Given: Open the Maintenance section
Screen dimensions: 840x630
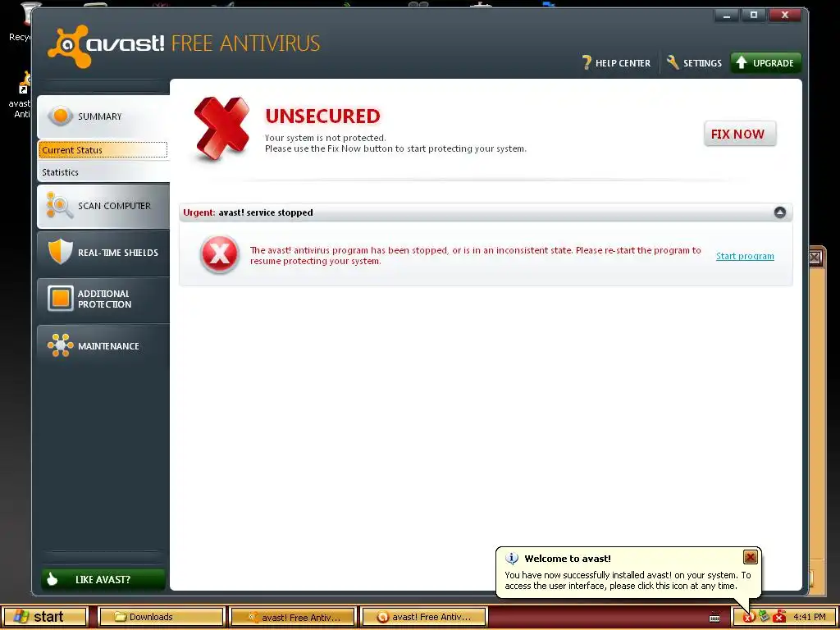Looking at the screenshot, I should point(103,345).
